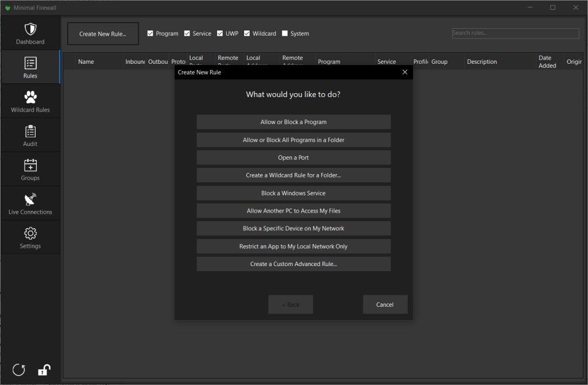Open Wildcard Rules paw icon
The image size is (588, 385).
[x=30, y=97]
